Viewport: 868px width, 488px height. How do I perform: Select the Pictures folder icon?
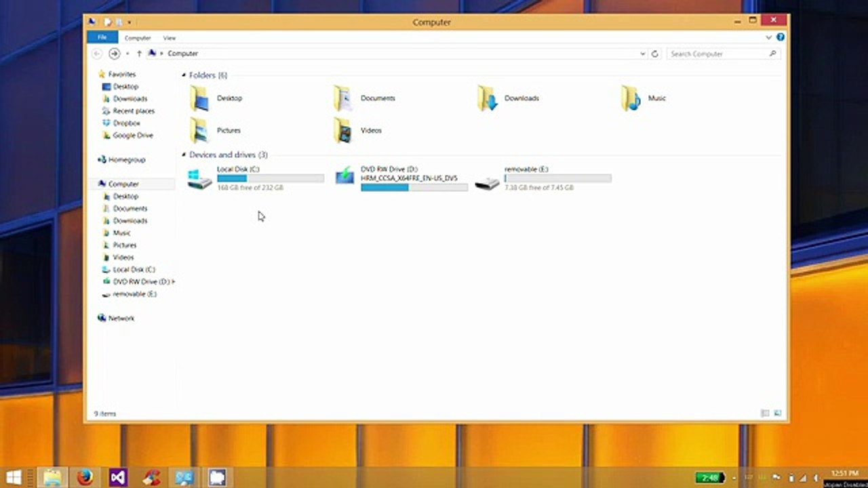point(199,130)
